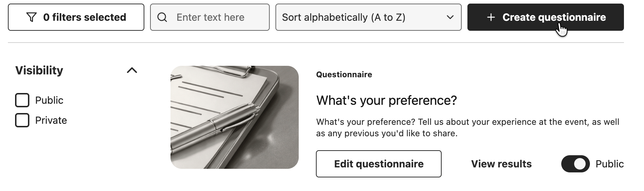Select the Public filter label text
The height and width of the screenshot is (191, 644).
[x=49, y=100]
